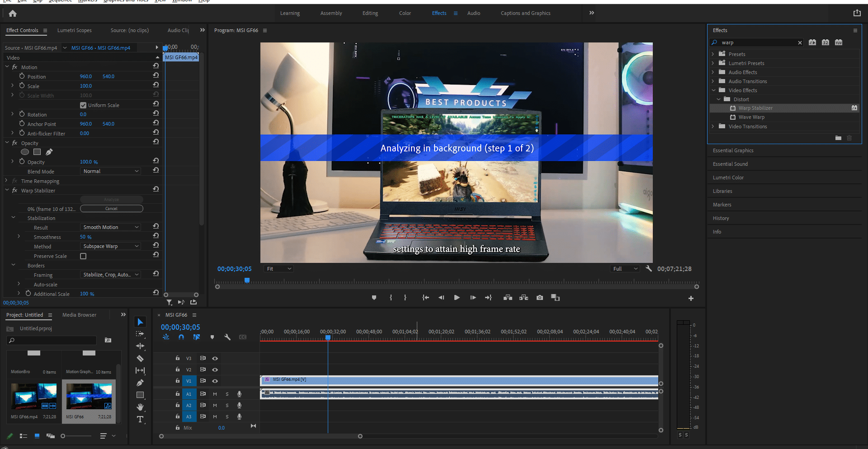Create rectangle mask under Opacity
This screenshot has height=449, width=868.
pos(37,152)
